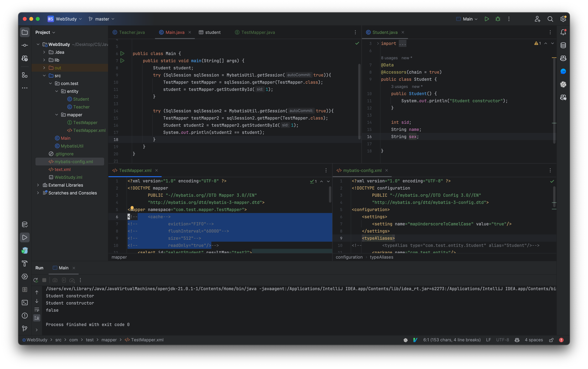The height and width of the screenshot is (369, 588).
Task: Click the Rerun icon in Run panel
Action: coord(36,280)
